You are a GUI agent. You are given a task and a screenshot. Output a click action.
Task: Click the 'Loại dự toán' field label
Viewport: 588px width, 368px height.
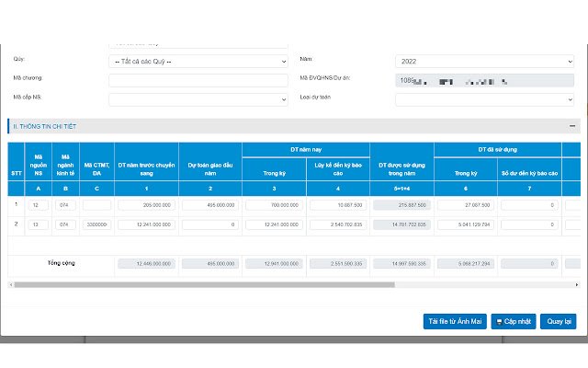click(315, 97)
